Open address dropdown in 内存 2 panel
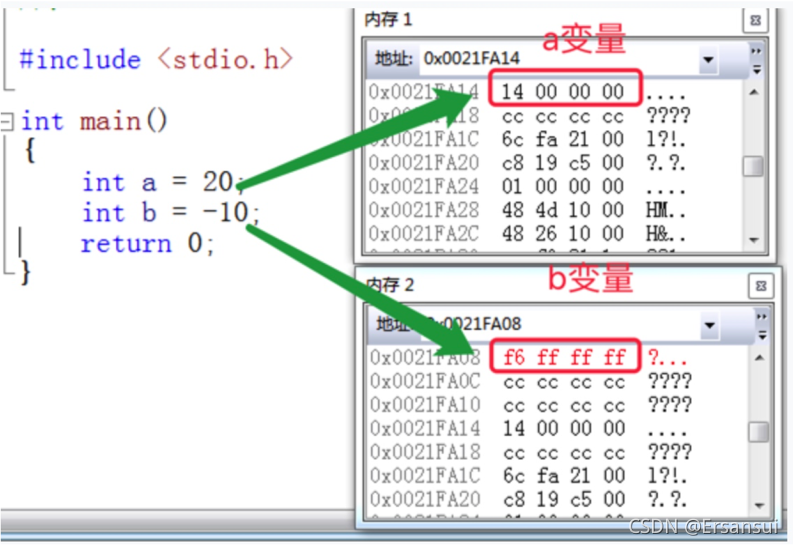Image resolution: width=793 pixels, height=545 pixels. (710, 325)
